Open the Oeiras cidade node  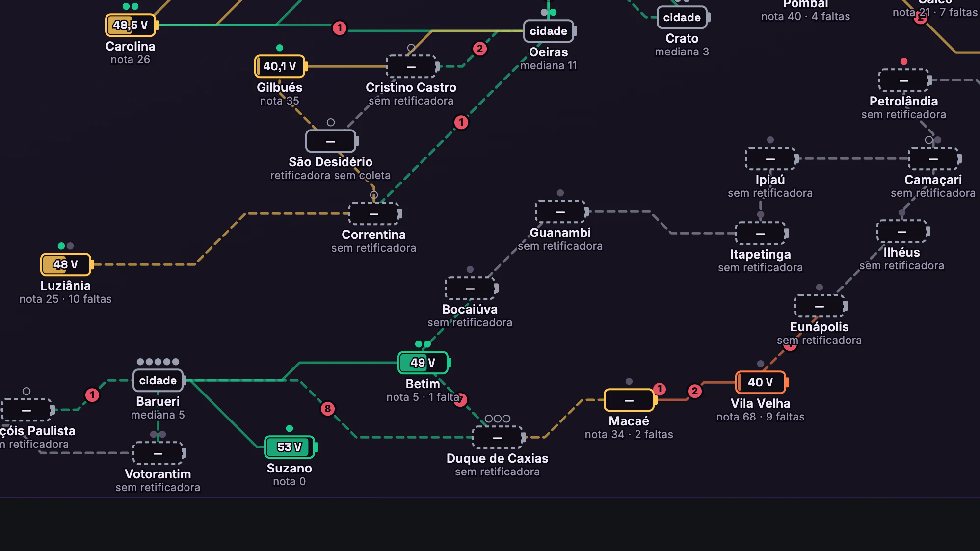550,31
